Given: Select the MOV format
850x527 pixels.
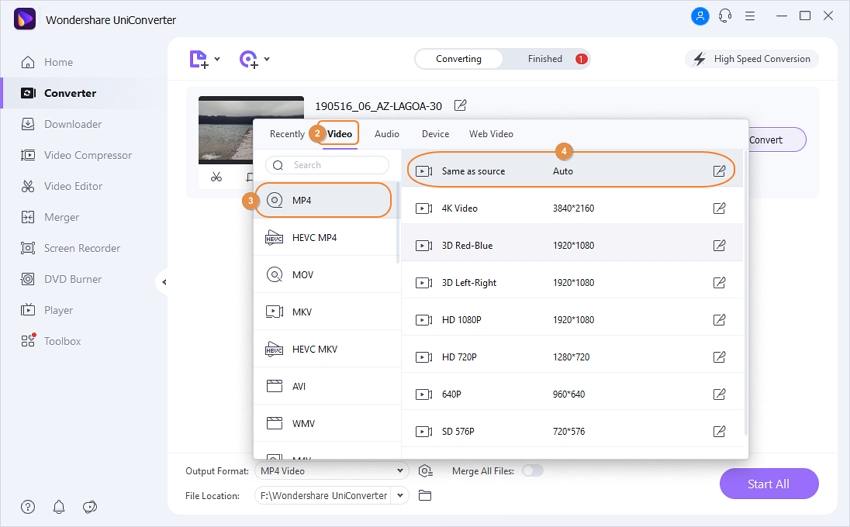Looking at the screenshot, I should 327,275.
